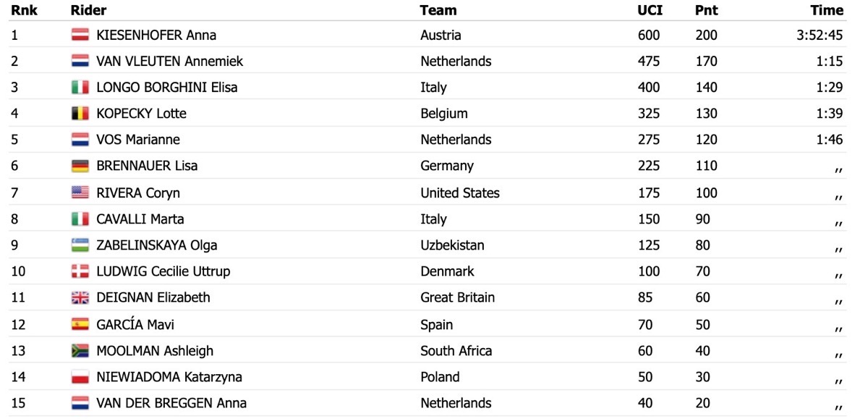This screenshot has width=868, height=419.
Task: Click the Belgium flag next to Kopecky
Action: point(80,113)
